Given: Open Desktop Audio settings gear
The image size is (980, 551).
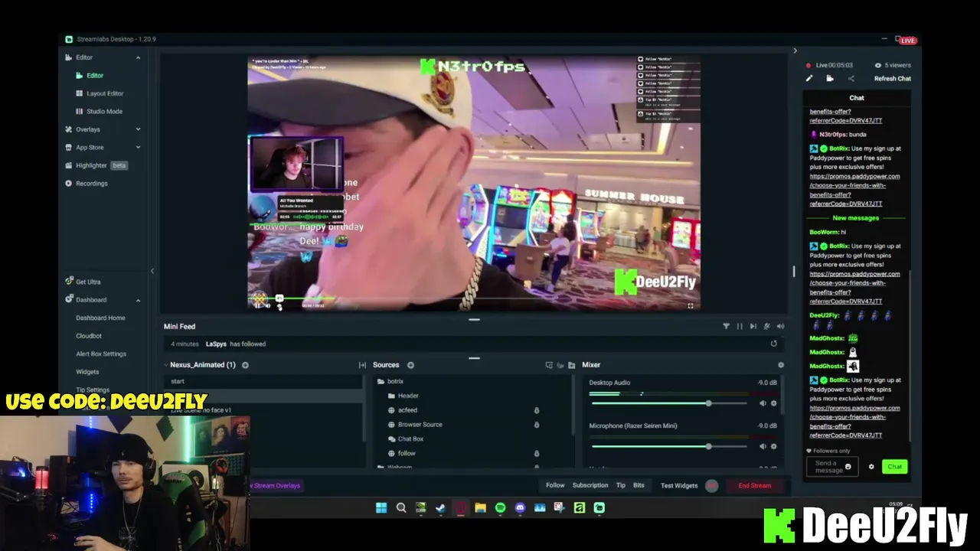Looking at the screenshot, I should 773,403.
